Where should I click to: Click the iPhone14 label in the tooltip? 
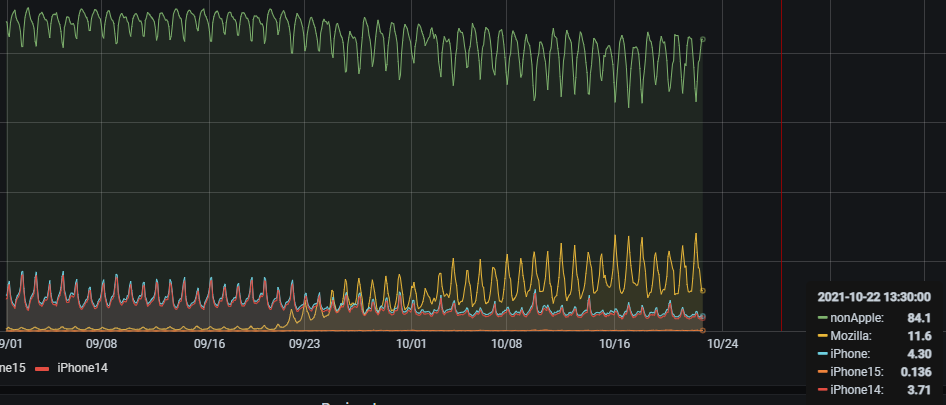point(857,390)
